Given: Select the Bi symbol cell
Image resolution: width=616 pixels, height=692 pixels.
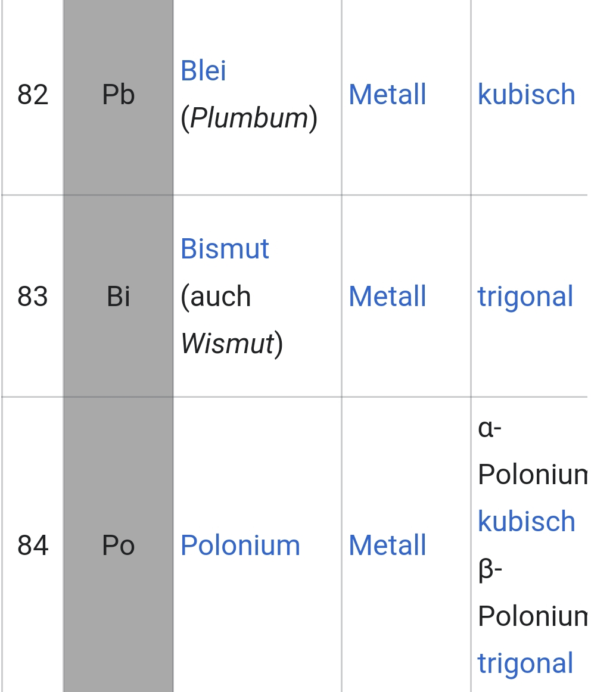Looking at the screenshot, I should (x=119, y=296).
